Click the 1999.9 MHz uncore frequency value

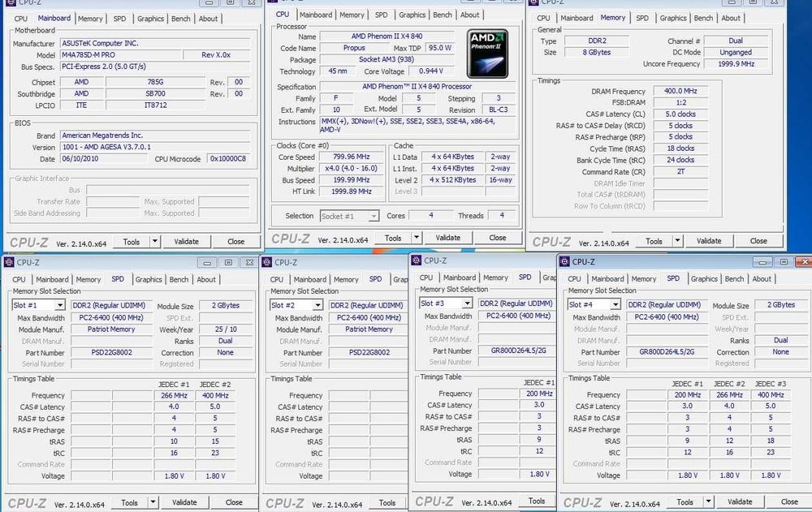pyautogui.click(x=736, y=64)
